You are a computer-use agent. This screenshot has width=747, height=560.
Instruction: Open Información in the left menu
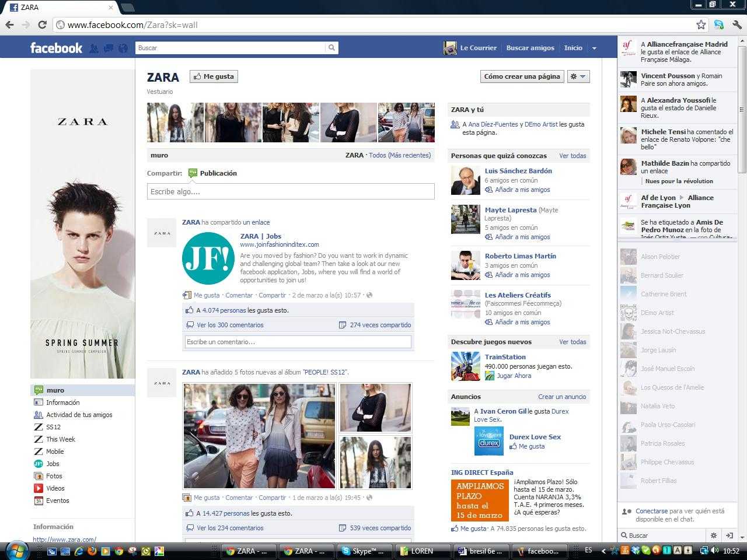pos(62,402)
